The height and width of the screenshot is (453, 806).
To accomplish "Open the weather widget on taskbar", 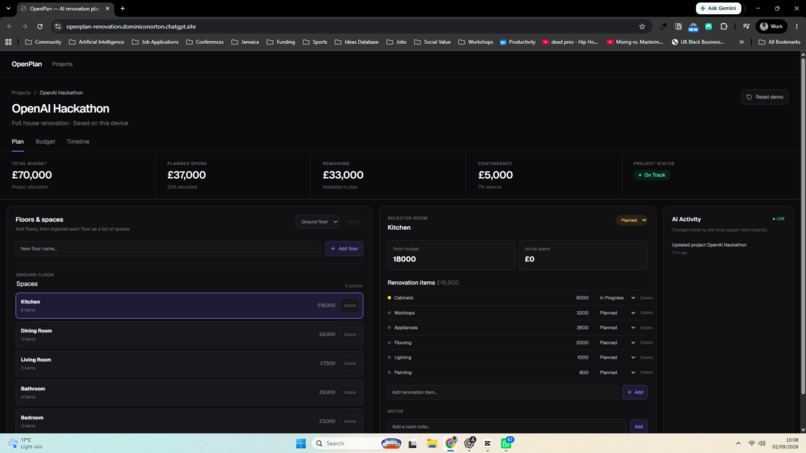I will tap(26, 443).
